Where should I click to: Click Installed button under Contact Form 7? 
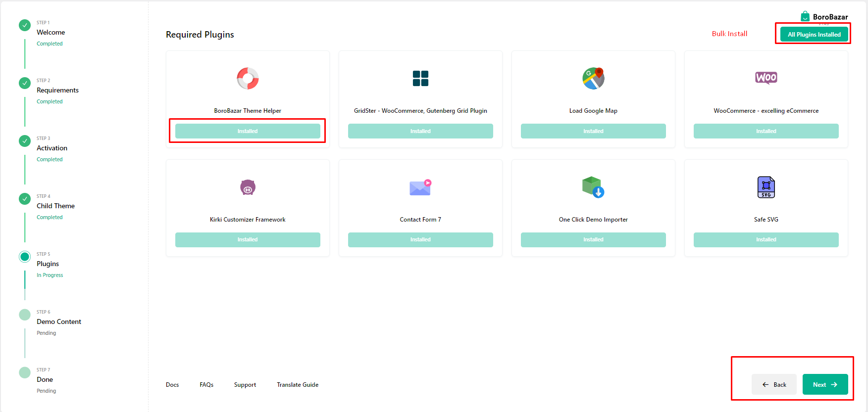(420, 239)
